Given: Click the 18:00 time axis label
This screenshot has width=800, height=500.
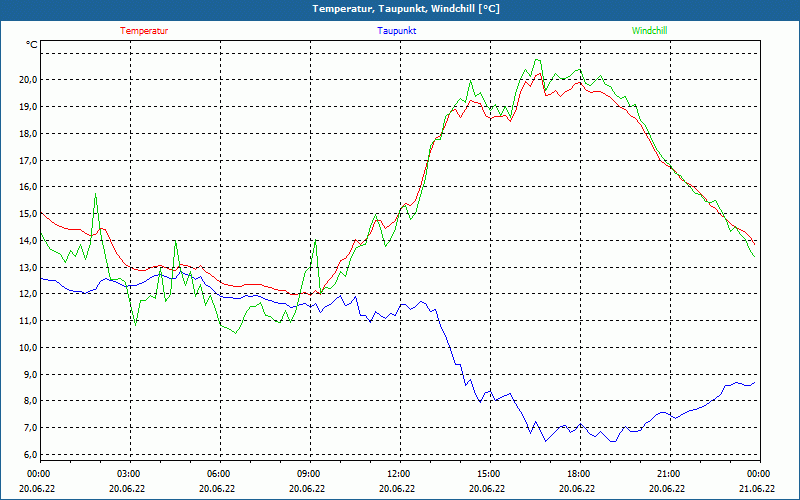Looking at the screenshot, I should pyautogui.click(x=578, y=473).
